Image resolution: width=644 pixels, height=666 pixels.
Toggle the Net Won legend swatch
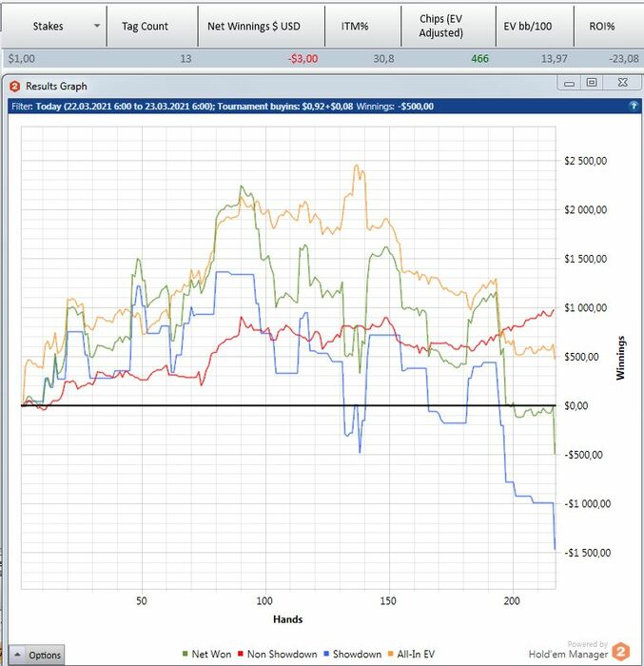pos(185,655)
